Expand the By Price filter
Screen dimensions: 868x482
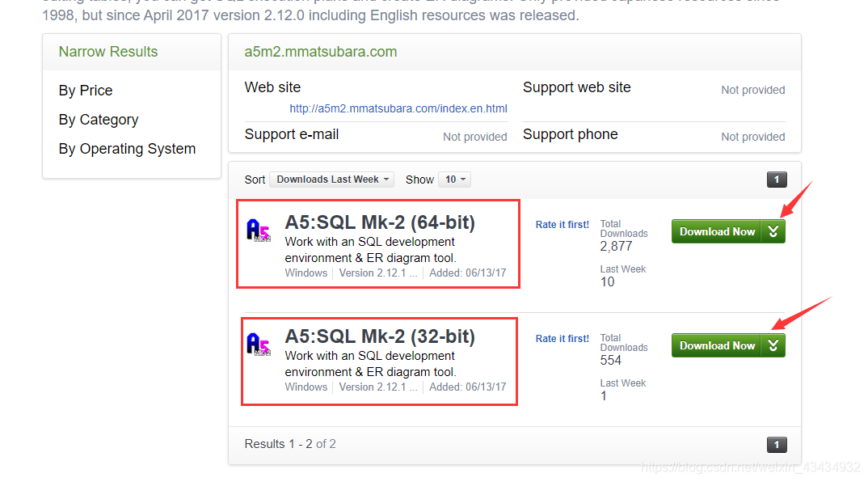86,91
